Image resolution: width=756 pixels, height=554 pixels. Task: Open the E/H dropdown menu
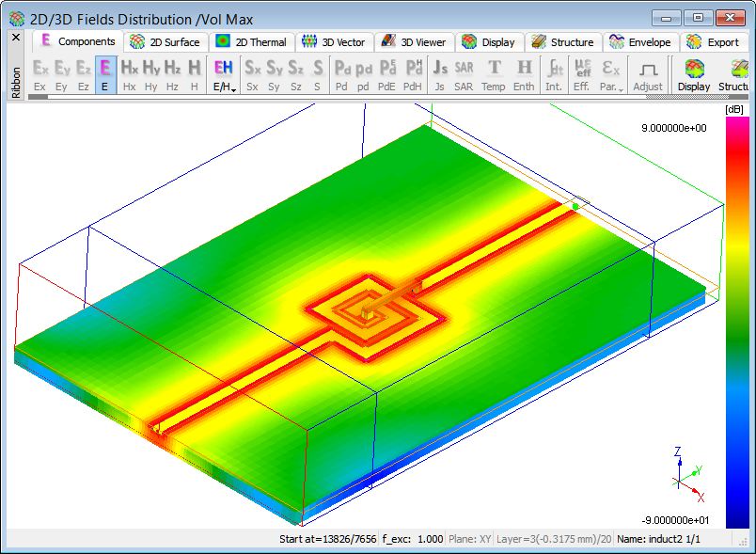(224, 74)
